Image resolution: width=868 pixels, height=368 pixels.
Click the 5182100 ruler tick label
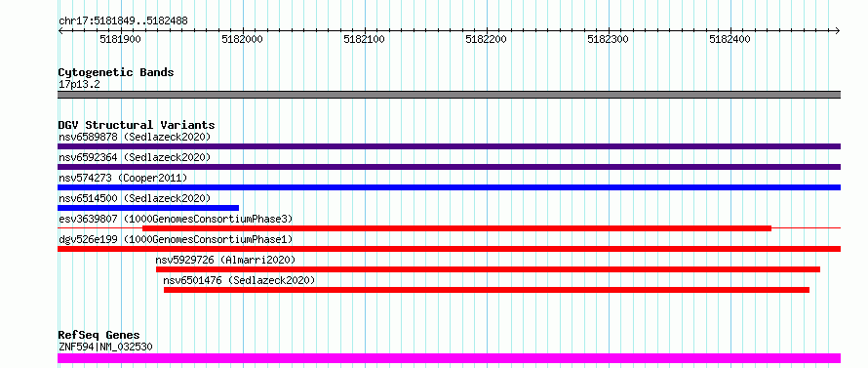[364, 39]
